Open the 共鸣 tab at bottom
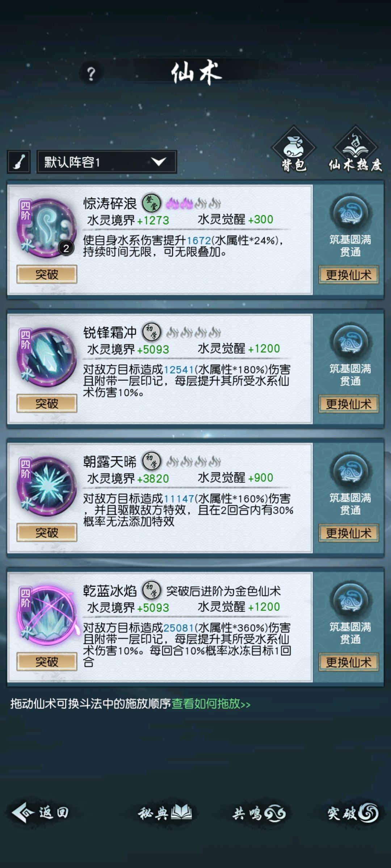This screenshot has height=868, width=391. click(259, 814)
